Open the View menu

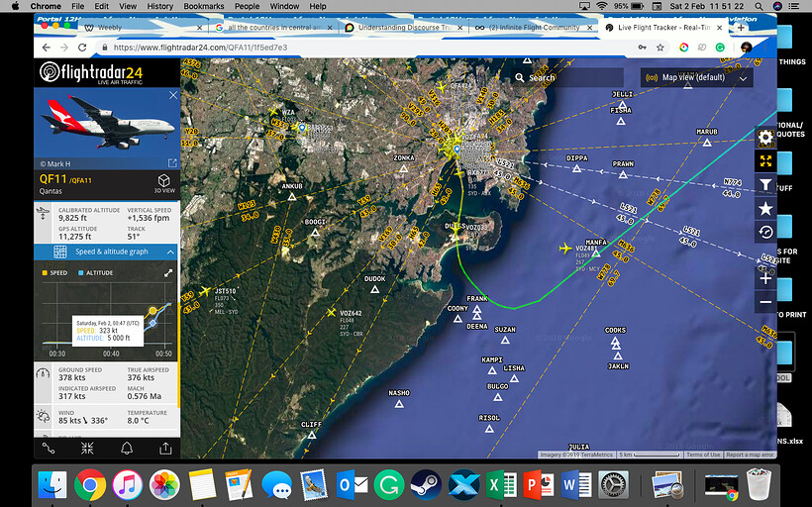(128, 6)
